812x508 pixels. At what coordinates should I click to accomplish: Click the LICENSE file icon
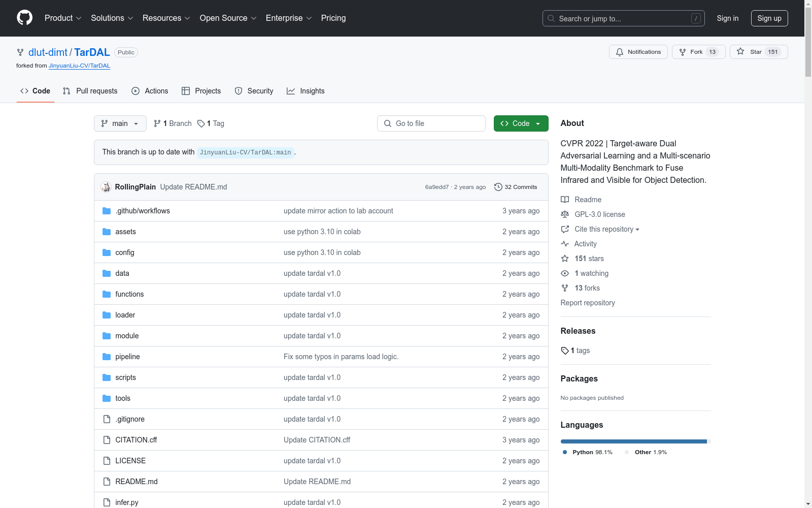107,461
